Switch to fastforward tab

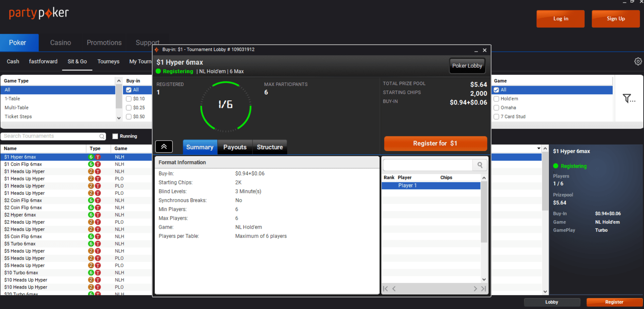[43, 61]
